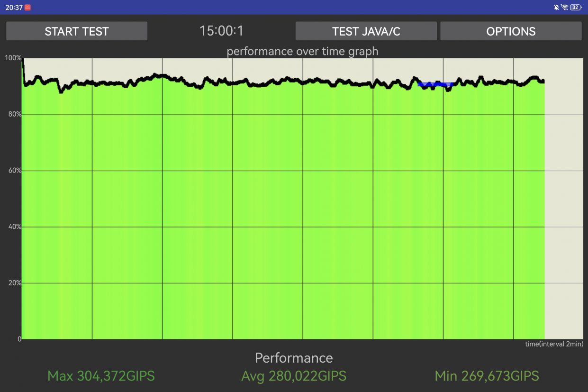The width and height of the screenshot is (588, 392).
Task: Tap the Min 269,673GIPS readout
Action: (487, 376)
